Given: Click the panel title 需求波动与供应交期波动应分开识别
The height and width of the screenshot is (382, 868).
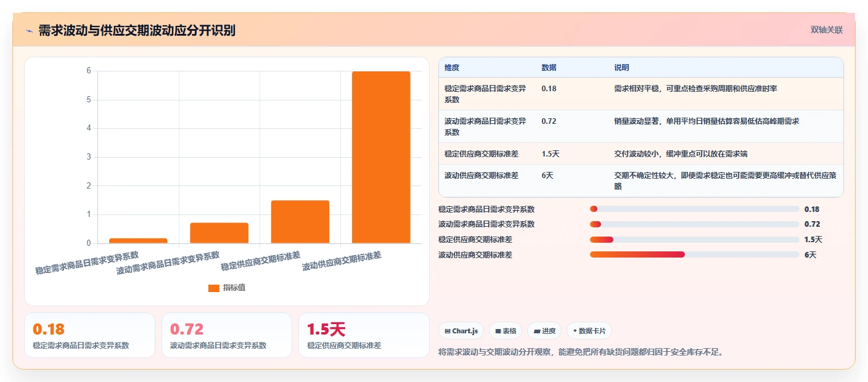Looking at the screenshot, I should coord(137,31).
